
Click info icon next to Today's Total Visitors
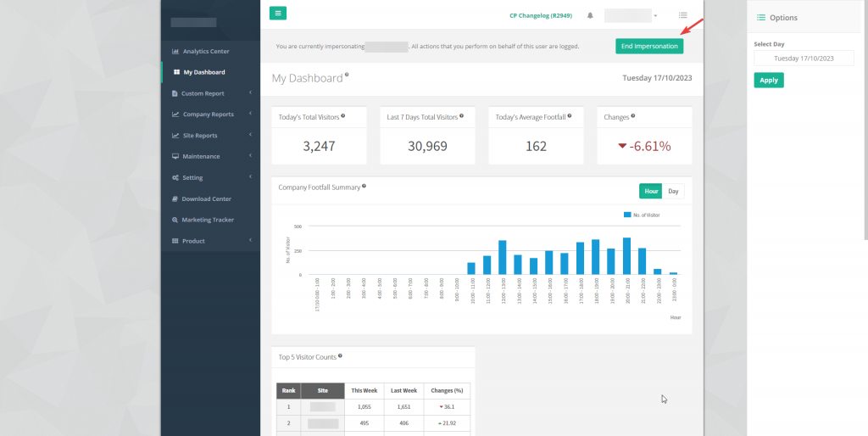pos(342,116)
